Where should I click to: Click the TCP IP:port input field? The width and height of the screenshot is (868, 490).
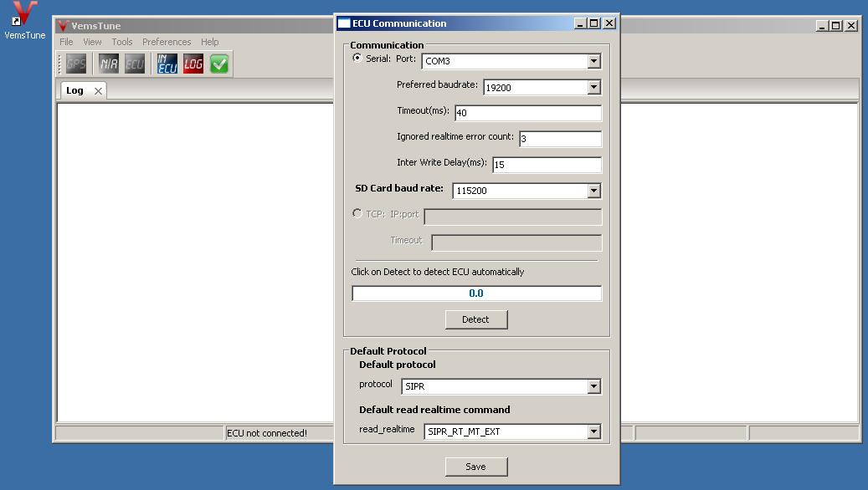pyautogui.click(x=512, y=217)
